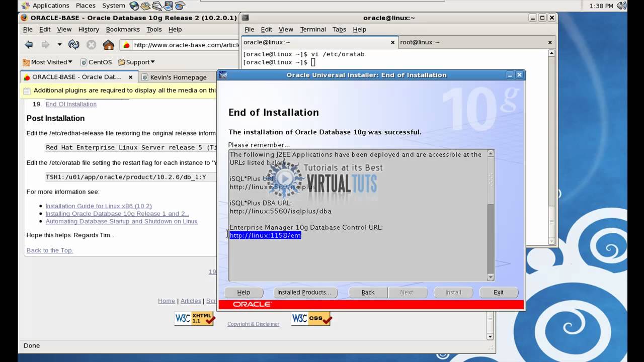Open GNOME System menu

point(113,6)
